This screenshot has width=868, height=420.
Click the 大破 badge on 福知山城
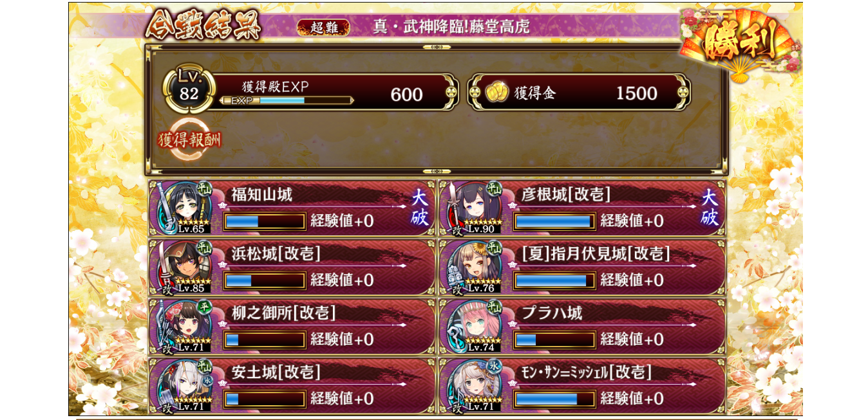point(419,207)
